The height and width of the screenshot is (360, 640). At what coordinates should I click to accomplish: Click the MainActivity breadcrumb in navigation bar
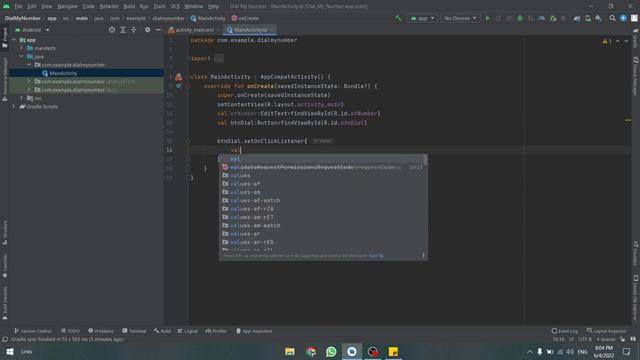pyautogui.click(x=208, y=18)
